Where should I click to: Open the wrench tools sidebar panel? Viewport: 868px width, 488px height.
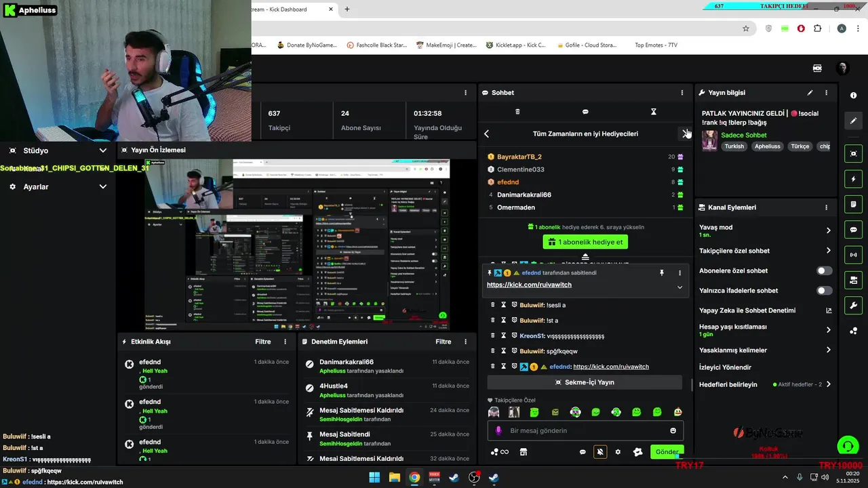coord(853,305)
